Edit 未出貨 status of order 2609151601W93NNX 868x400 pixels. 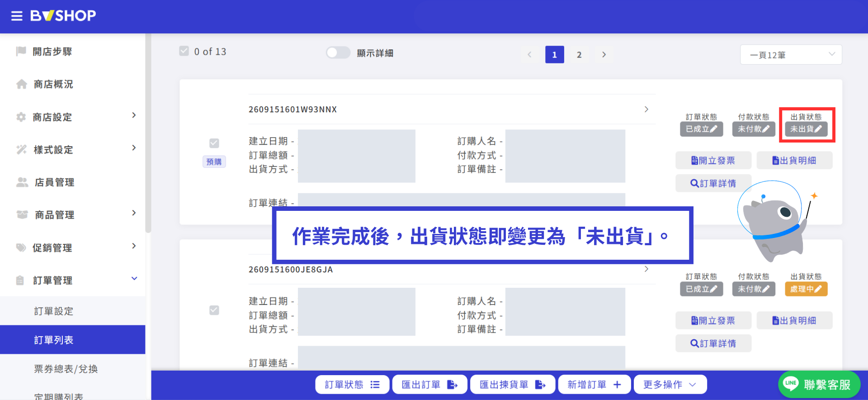(x=806, y=129)
